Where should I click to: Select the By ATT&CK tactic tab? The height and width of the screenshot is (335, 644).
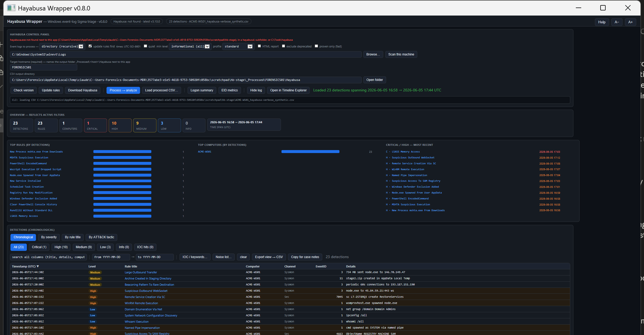(x=101, y=237)
